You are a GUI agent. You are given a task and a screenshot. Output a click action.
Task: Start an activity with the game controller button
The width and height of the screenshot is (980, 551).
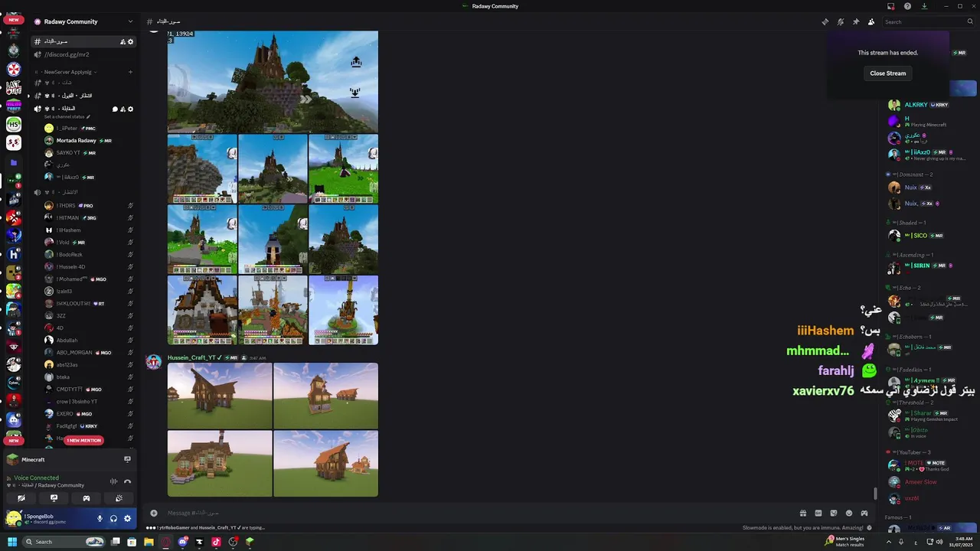tap(86, 498)
